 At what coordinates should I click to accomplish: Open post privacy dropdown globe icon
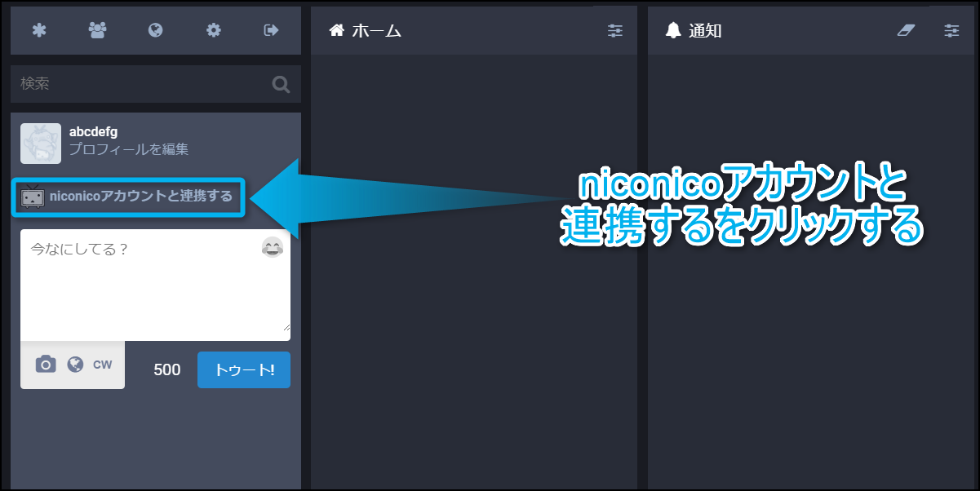coord(75,365)
